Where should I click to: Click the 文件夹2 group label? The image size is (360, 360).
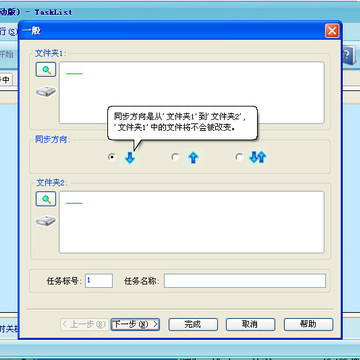pyautogui.click(x=52, y=183)
